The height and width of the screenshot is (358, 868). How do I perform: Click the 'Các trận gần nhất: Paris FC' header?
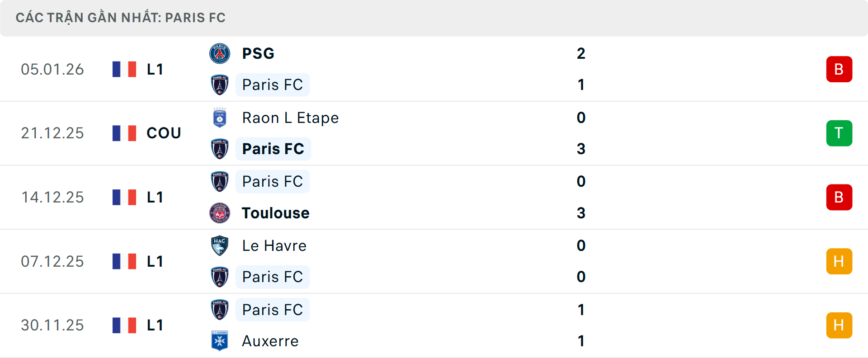(120, 18)
